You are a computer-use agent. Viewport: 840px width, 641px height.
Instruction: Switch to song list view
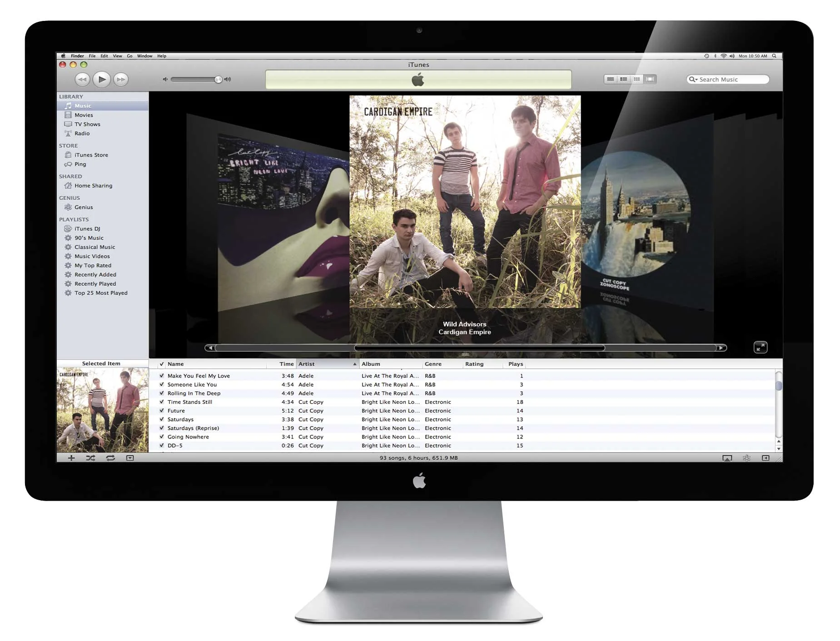[611, 79]
